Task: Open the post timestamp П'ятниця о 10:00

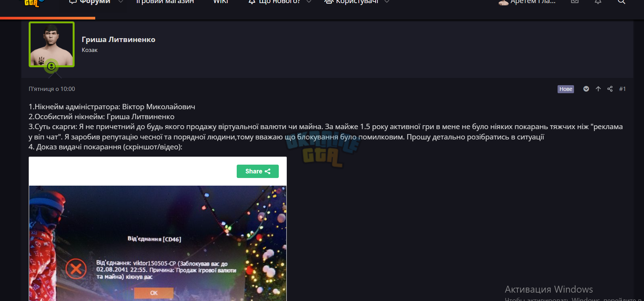Action: [52, 89]
